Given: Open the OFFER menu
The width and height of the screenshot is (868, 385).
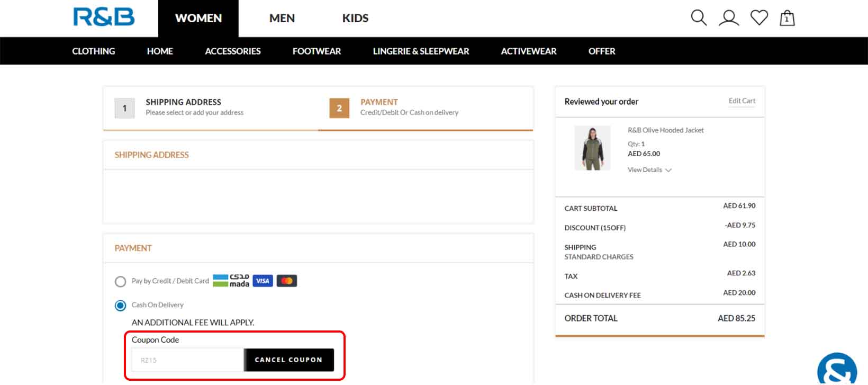Looking at the screenshot, I should [x=602, y=51].
